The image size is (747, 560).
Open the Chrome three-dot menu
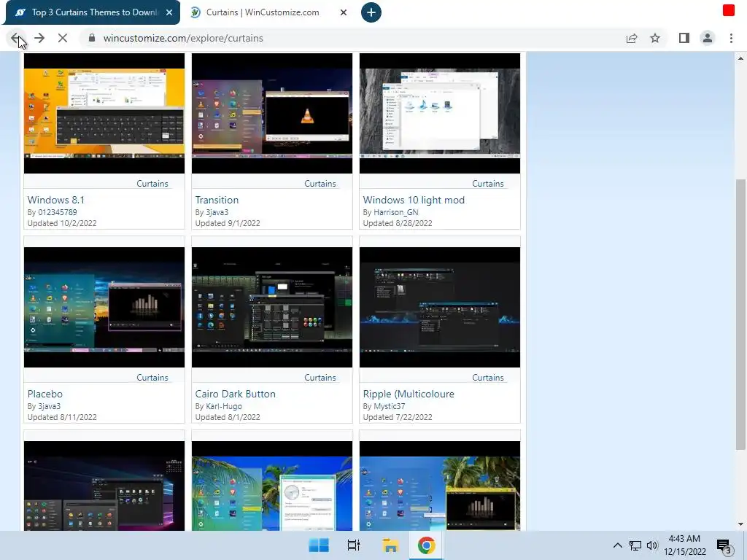731,38
